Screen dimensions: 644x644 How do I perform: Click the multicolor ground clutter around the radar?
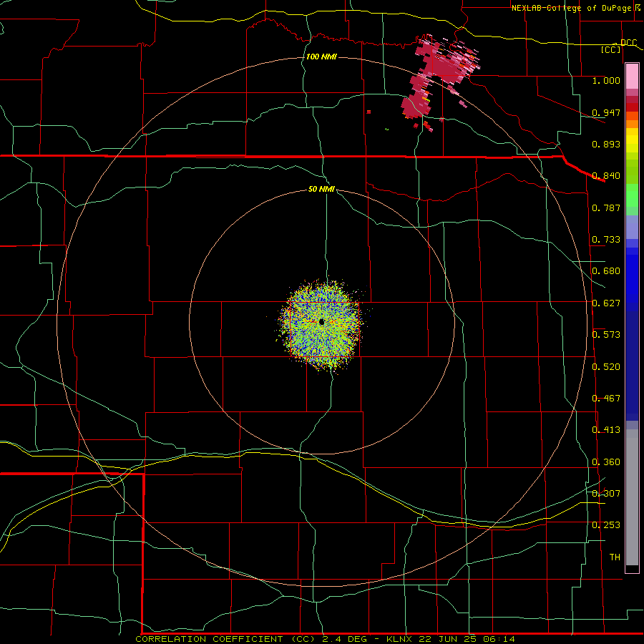[x=321, y=324]
